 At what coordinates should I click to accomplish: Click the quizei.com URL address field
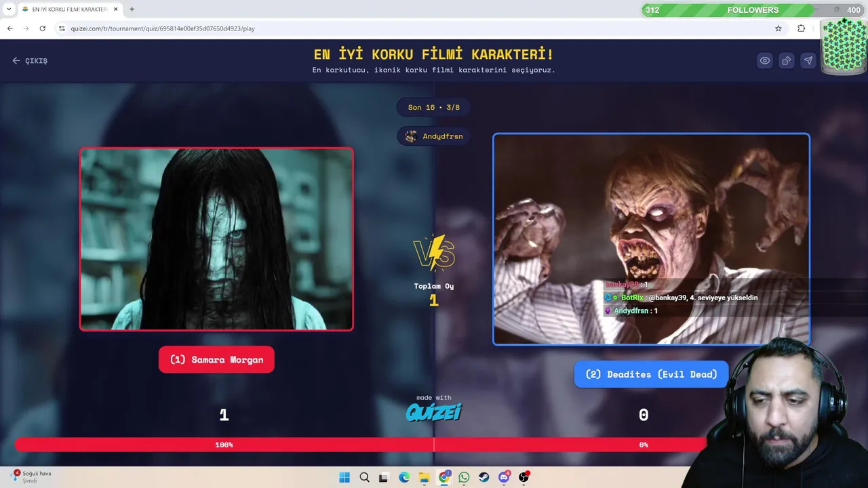pyautogui.click(x=163, y=28)
